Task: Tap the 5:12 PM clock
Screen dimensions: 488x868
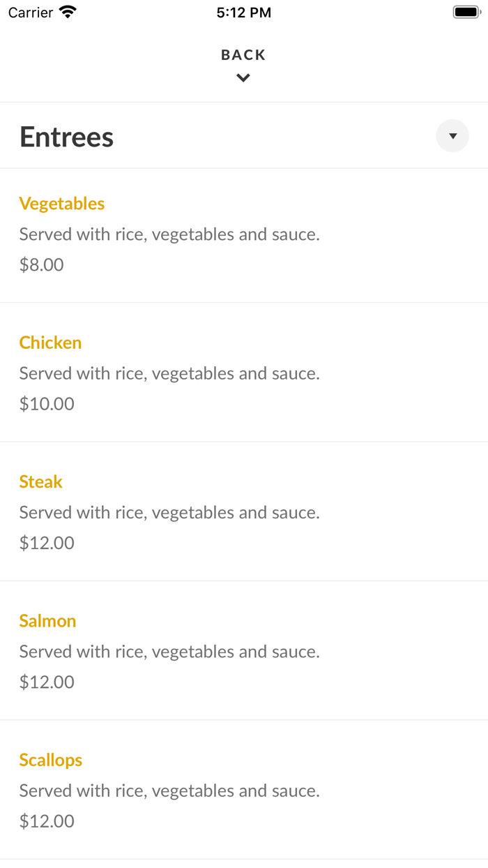Action: [x=244, y=12]
